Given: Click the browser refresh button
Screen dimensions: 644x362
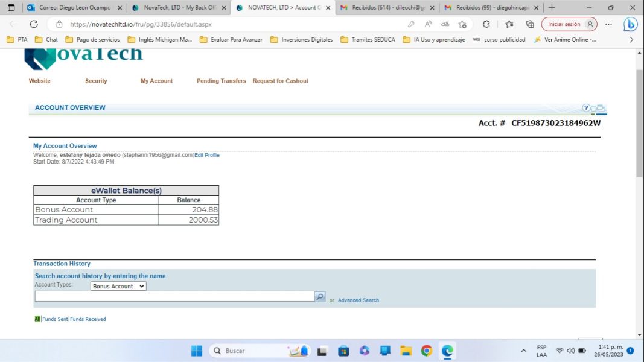Looking at the screenshot, I should (x=34, y=24).
